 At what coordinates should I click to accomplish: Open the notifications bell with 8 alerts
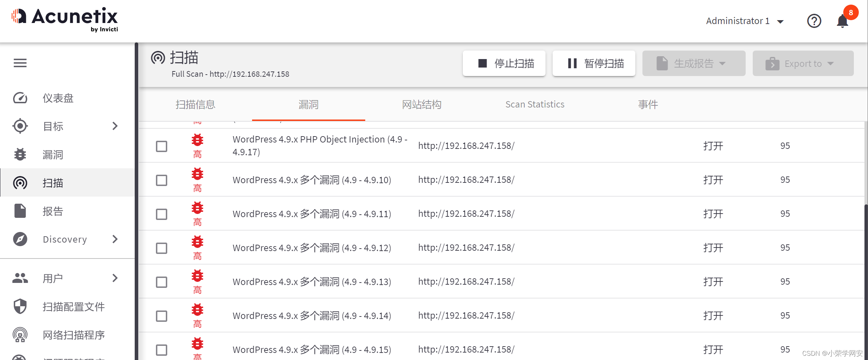tap(843, 21)
